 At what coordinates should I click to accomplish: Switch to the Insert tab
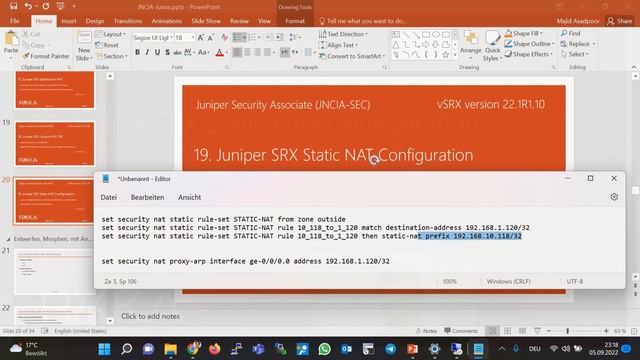click(x=69, y=21)
